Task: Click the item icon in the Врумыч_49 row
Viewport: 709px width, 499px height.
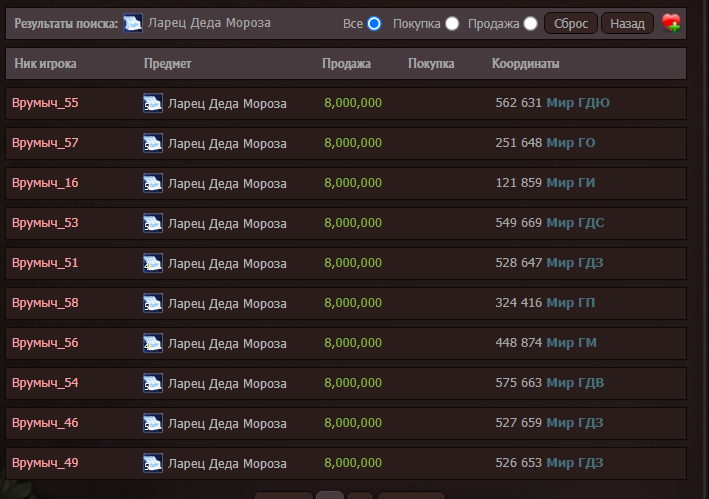Action: tap(153, 463)
